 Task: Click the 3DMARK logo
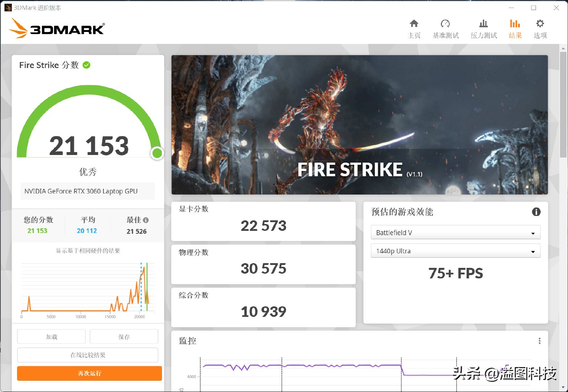click(x=57, y=28)
